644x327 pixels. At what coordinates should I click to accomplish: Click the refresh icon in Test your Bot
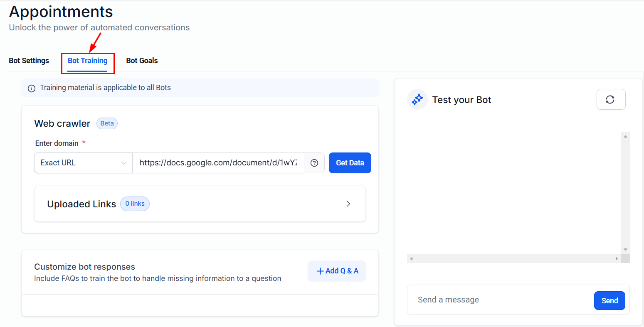point(610,100)
